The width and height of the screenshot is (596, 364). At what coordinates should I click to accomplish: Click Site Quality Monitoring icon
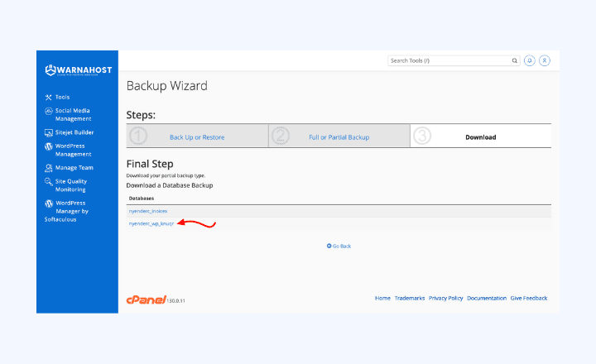coord(48,182)
